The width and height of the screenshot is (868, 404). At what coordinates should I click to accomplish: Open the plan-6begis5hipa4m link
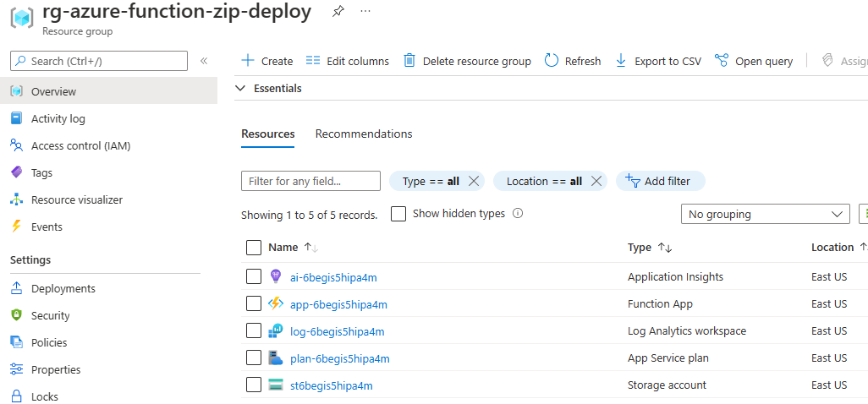(340, 358)
